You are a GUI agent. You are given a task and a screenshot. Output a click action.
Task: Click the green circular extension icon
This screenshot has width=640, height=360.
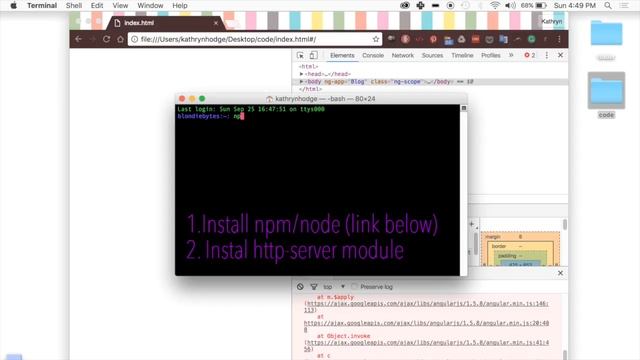[531, 39]
